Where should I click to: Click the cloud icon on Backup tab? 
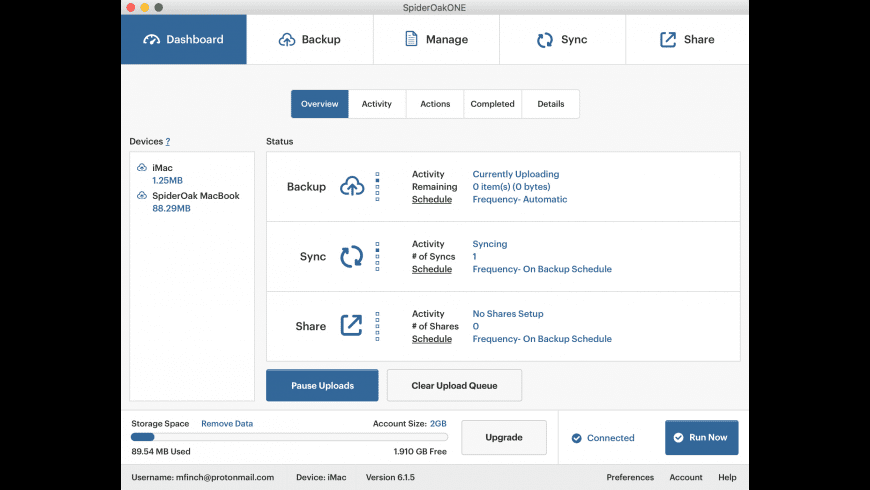click(287, 39)
